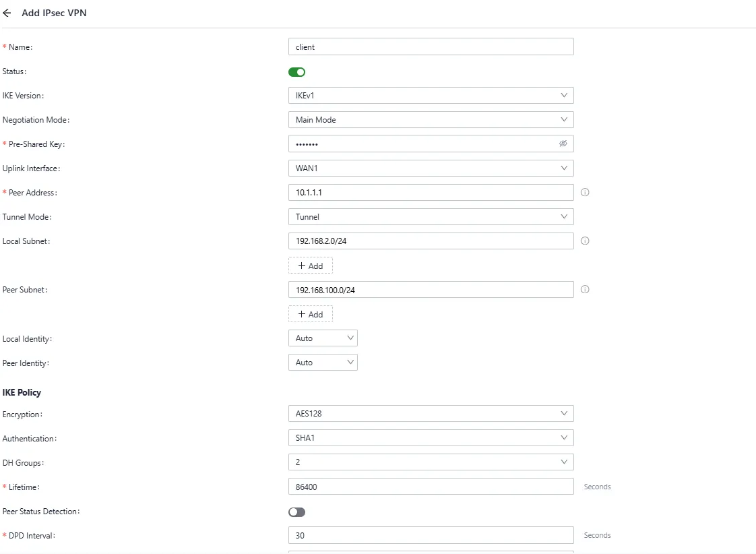Add another local subnet entry
Screen dimensions: 756x554
pyautogui.click(x=311, y=266)
